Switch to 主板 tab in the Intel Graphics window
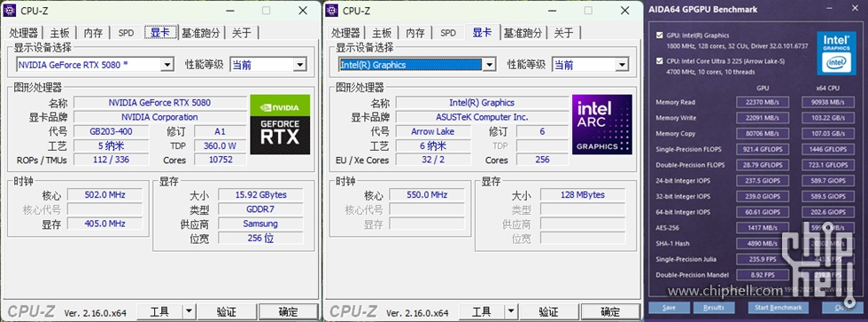This screenshot has width=868, height=322. pyautogui.click(x=382, y=33)
